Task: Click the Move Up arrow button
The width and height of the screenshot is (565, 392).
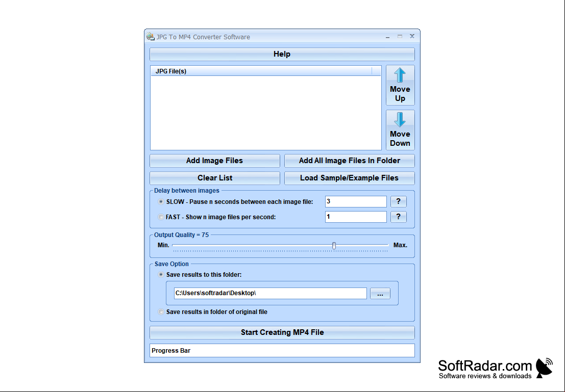Action: [x=400, y=85]
